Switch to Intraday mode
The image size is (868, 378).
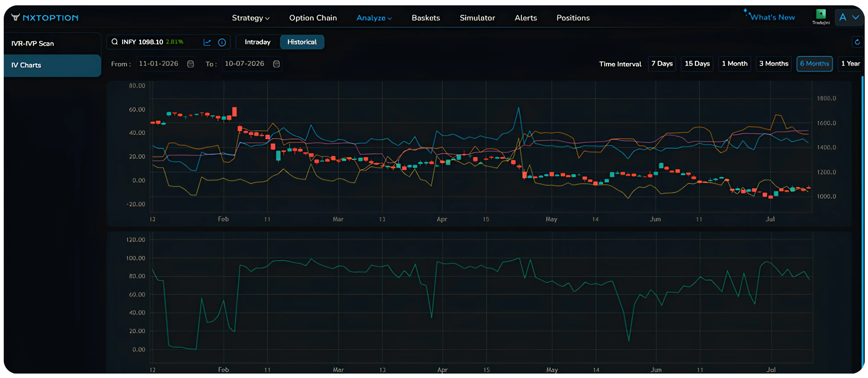pos(258,42)
